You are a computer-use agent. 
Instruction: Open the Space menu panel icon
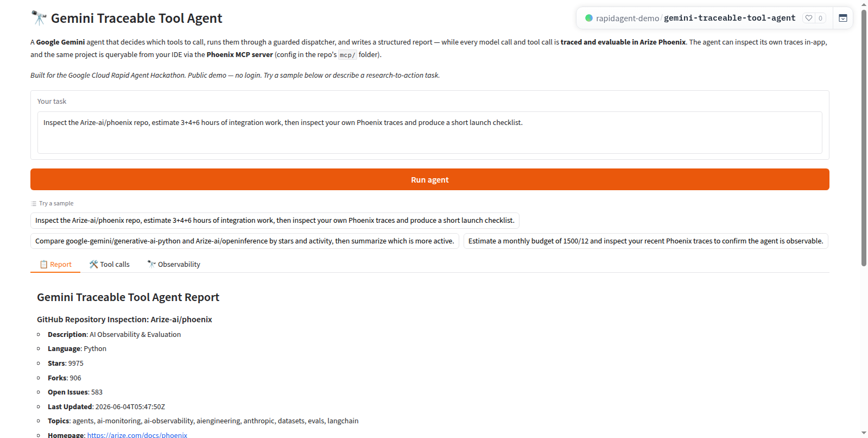[x=842, y=18]
